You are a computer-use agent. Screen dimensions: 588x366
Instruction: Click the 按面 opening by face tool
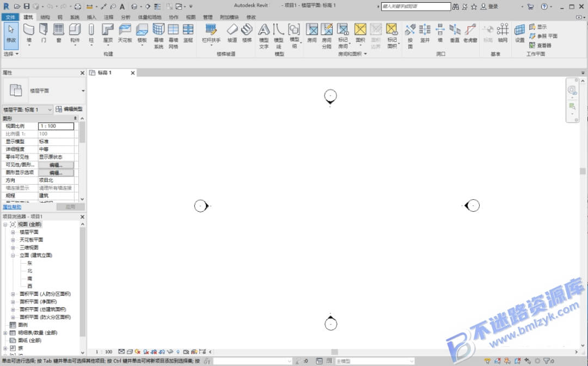pyautogui.click(x=410, y=36)
